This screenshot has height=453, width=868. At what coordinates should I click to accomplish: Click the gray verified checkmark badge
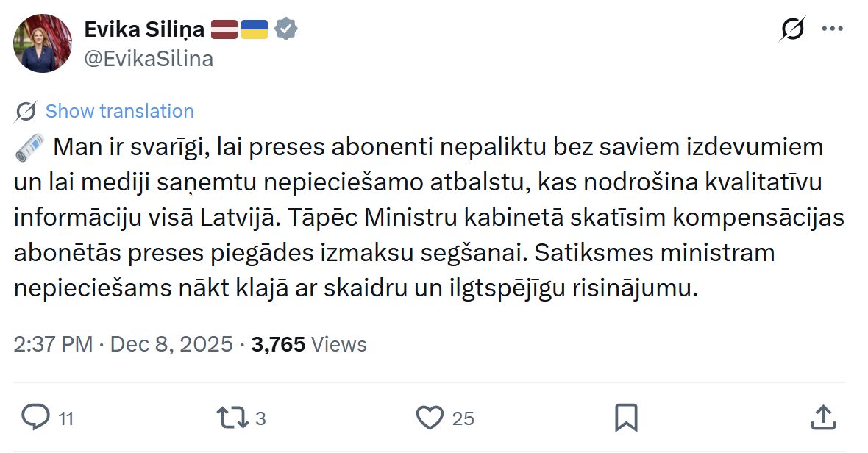click(x=286, y=29)
